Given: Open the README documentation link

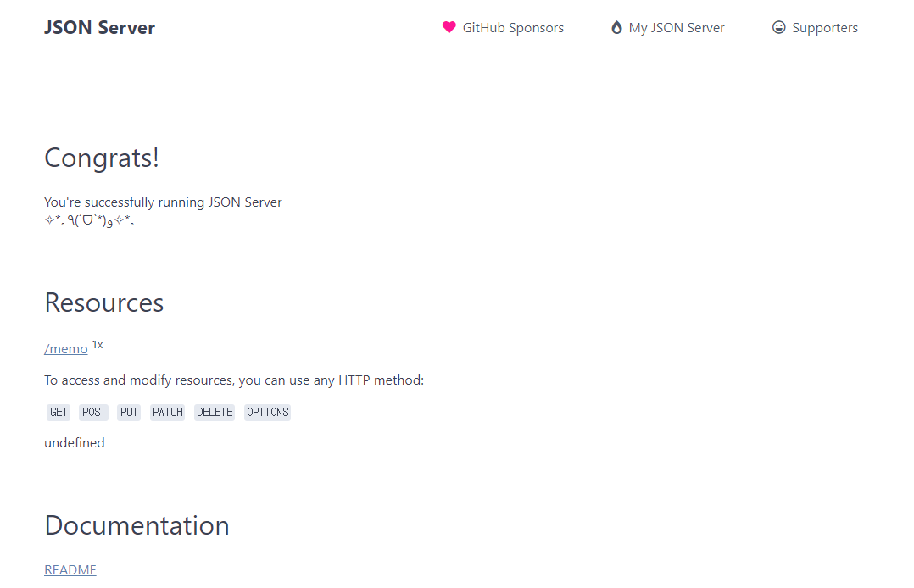Looking at the screenshot, I should point(70,569).
